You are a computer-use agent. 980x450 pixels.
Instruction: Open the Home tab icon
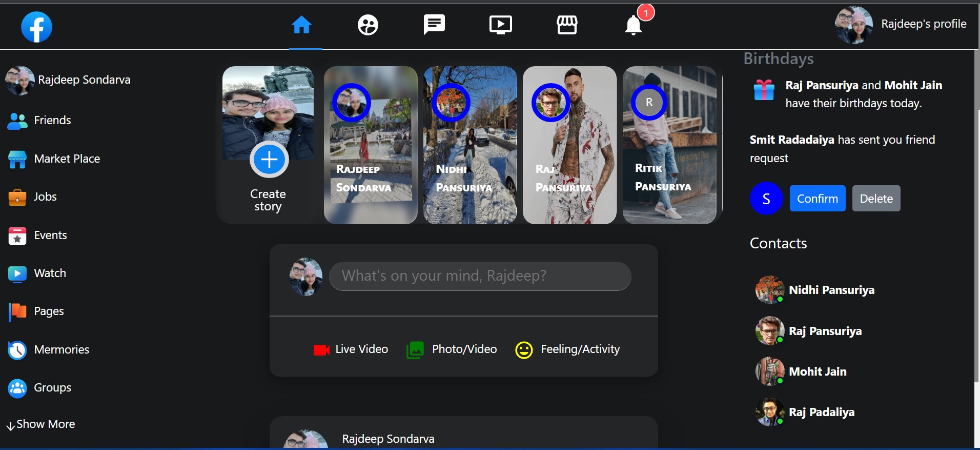[301, 25]
